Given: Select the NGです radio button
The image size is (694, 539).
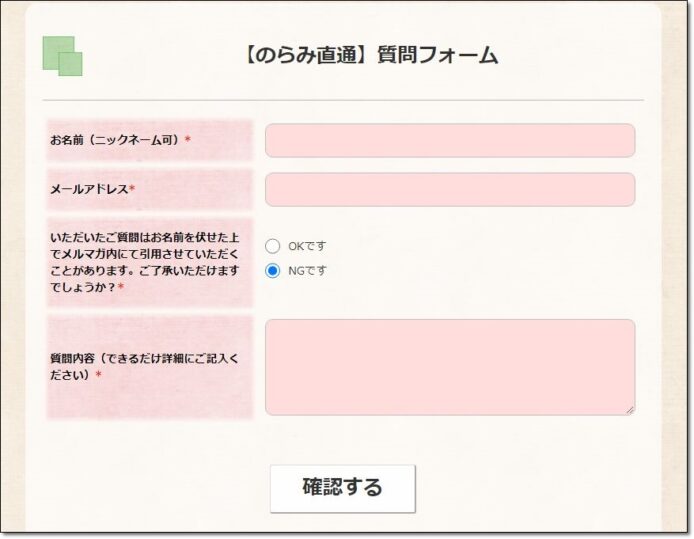Looking at the screenshot, I should [272, 270].
